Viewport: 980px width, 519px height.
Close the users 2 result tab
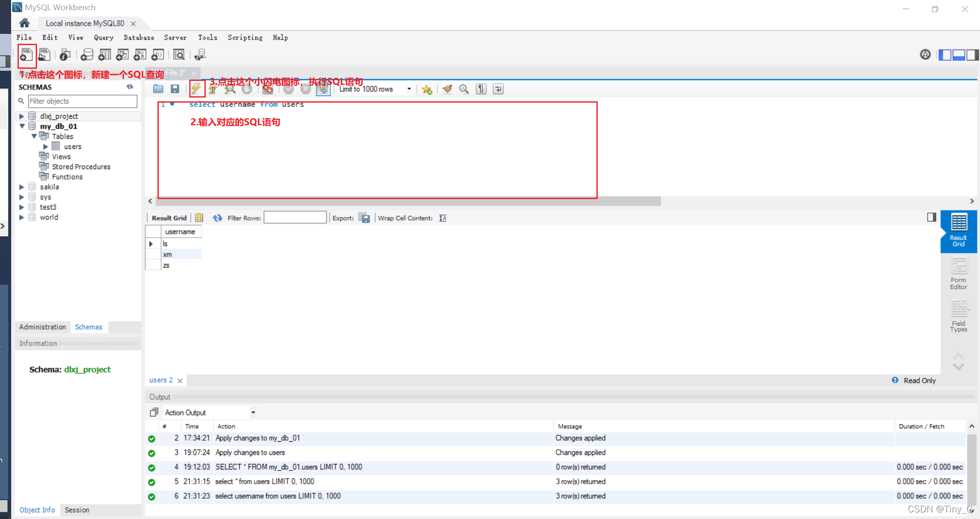coord(180,381)
